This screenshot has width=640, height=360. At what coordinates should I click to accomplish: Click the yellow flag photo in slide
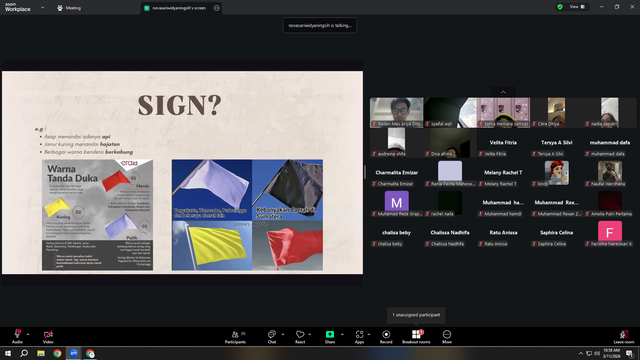212,245
